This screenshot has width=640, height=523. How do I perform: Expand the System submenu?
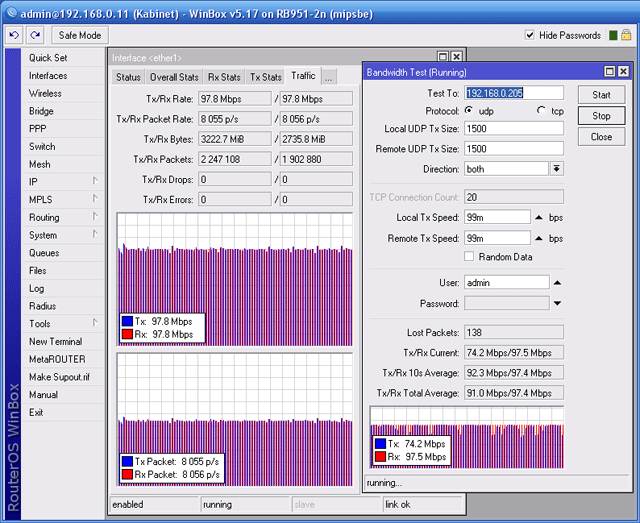95,234
